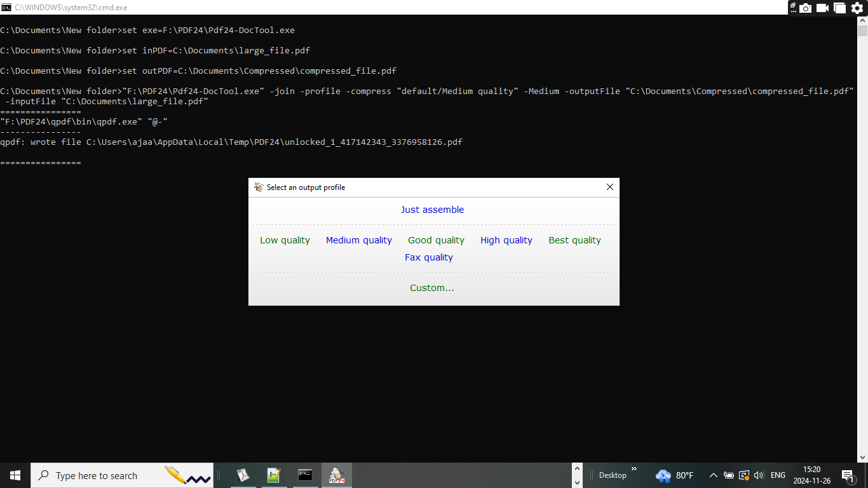Expand the hidden system tray icons chevron
Screen dimensions: 868x488
click(x=713, y=475)
